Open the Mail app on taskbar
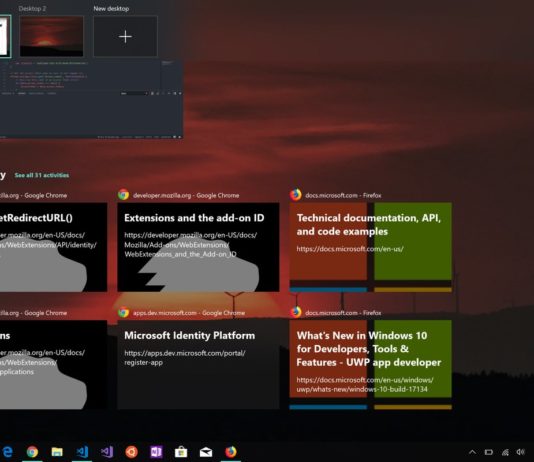Viewport: 534px width, 462px height. [206, 452]
